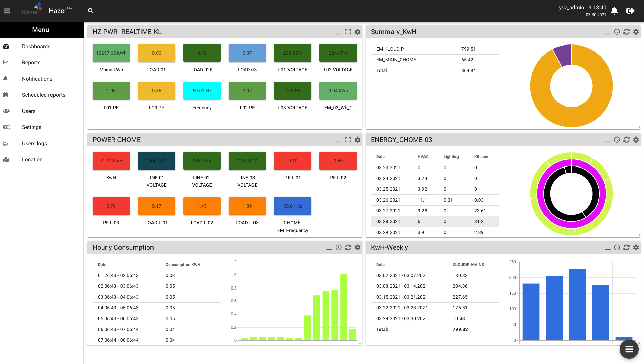Open settings gear of POWER-CHOME panel
This screenshot has height=364, width=644.
pyautogui.click(x=358, y=140)
